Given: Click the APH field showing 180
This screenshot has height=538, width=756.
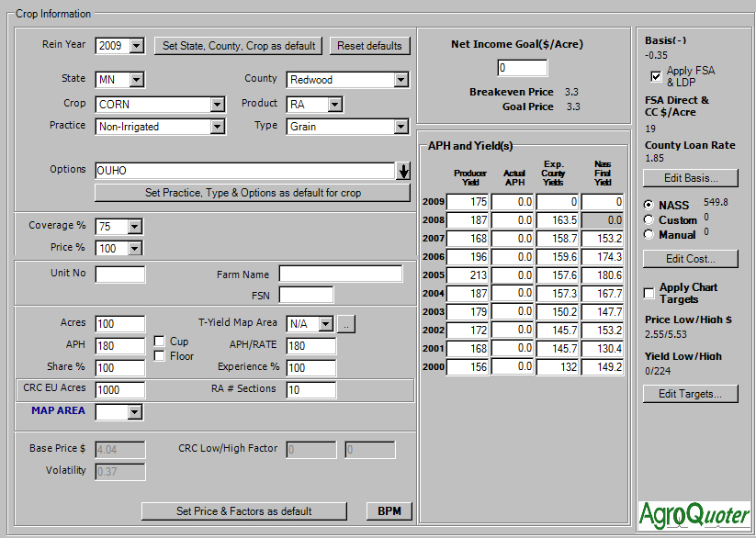Looking at the screenshot, I should [x=120, y=345].
